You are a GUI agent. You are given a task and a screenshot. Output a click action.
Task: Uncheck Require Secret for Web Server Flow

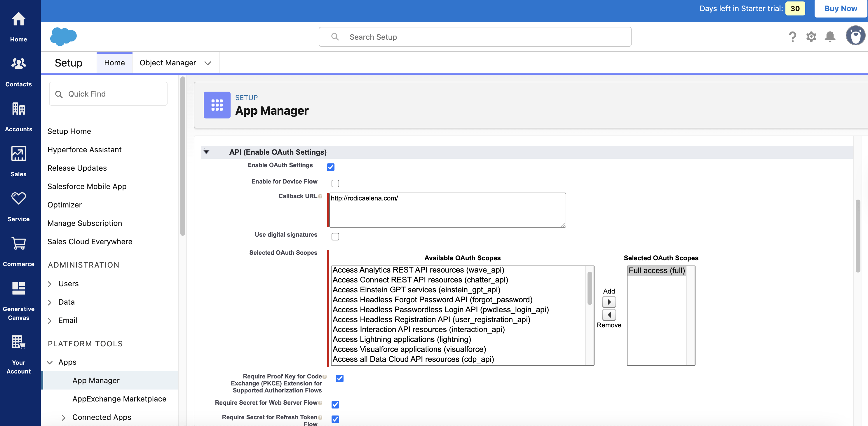(335, 404)
